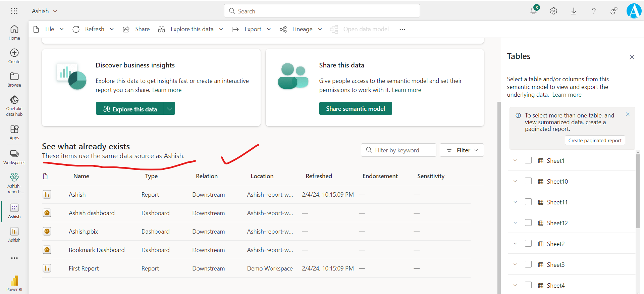This screenshot has width=644, height=294.
Task: Open the File menu
Action: coord(49,29)
